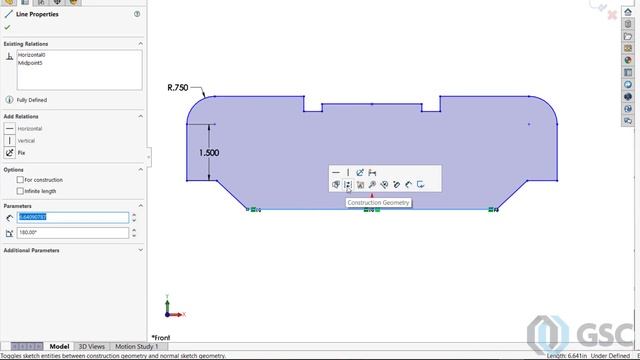Collapse Add Relations section
The image size is (640, 360).
(x=140, y=116)
